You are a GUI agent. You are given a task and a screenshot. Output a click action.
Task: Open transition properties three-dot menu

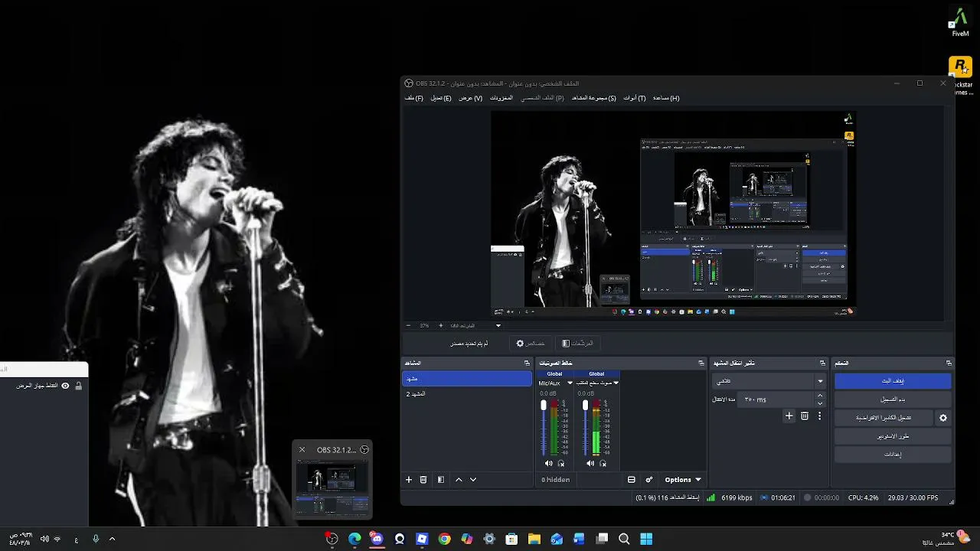(819, 416)
